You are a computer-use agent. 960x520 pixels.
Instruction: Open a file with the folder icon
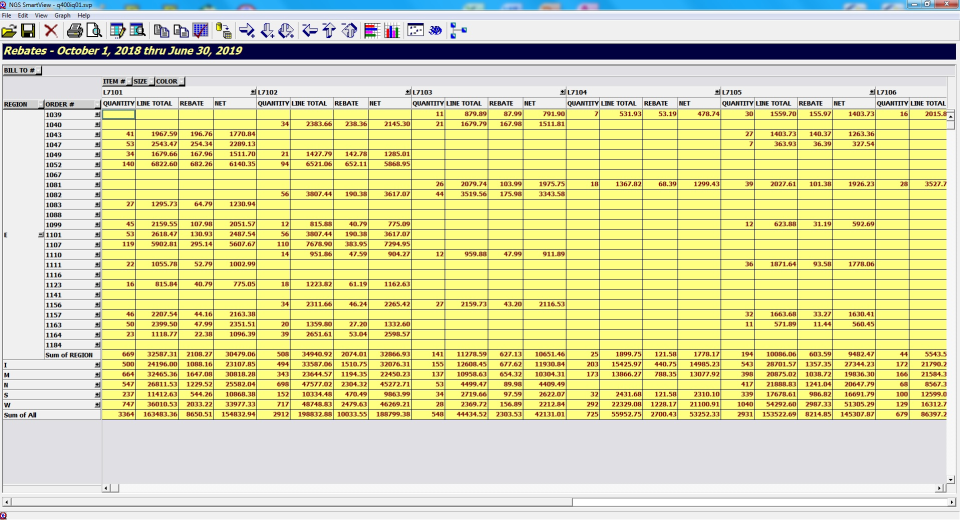point(9,31)
